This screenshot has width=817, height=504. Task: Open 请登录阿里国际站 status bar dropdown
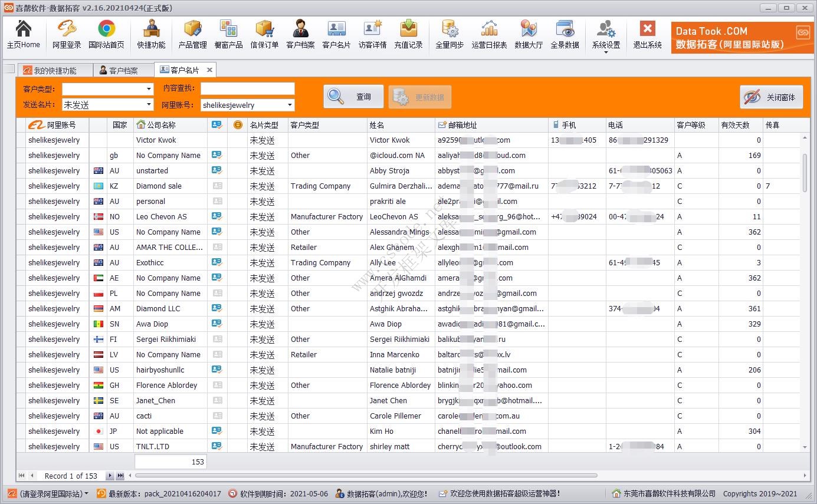48,494
